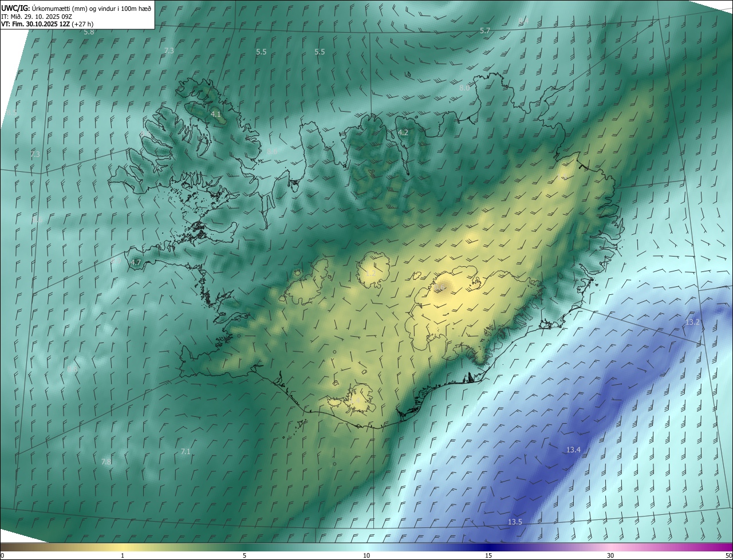733x560 pixels.
Task: Click the 4.1 value label over the Westfjords
Action: (x=216, y=115)
